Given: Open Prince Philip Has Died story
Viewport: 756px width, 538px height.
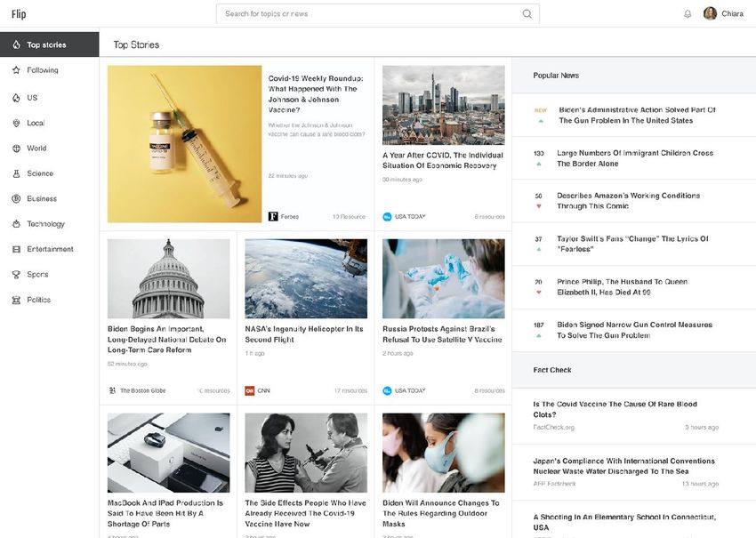Looking at the screenshot, I should pyautogui.click(x=622, y=287).
